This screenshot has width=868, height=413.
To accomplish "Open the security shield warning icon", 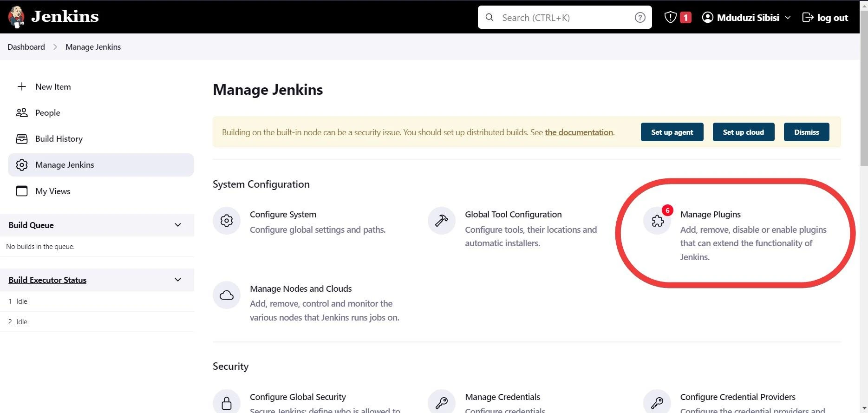I will click(x=670, y=18).
